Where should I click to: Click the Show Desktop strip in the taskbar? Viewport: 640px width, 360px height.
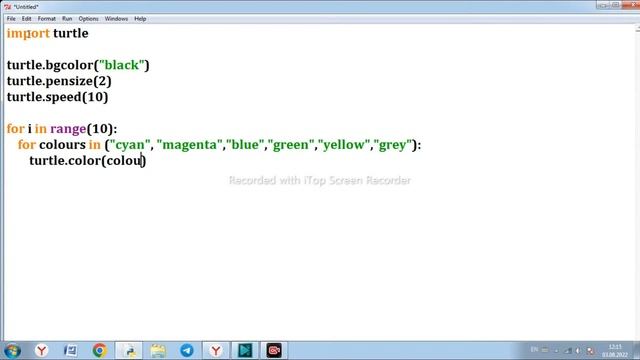coord(637,351)
